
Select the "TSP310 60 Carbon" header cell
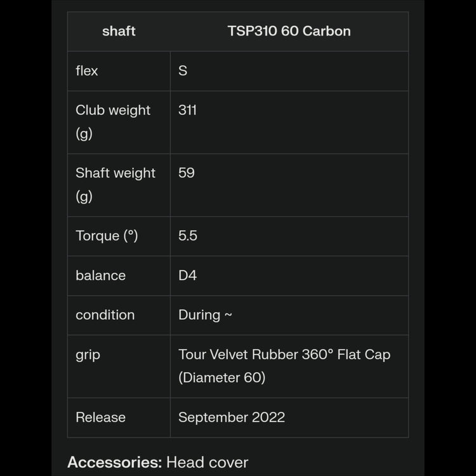[289, 31]
